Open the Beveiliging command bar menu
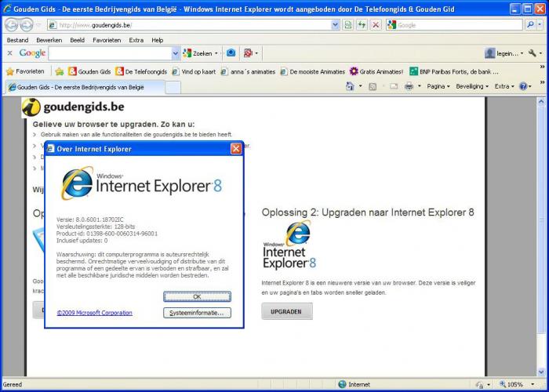This screenshot has height=392, width=549. (x=472, y=86)
